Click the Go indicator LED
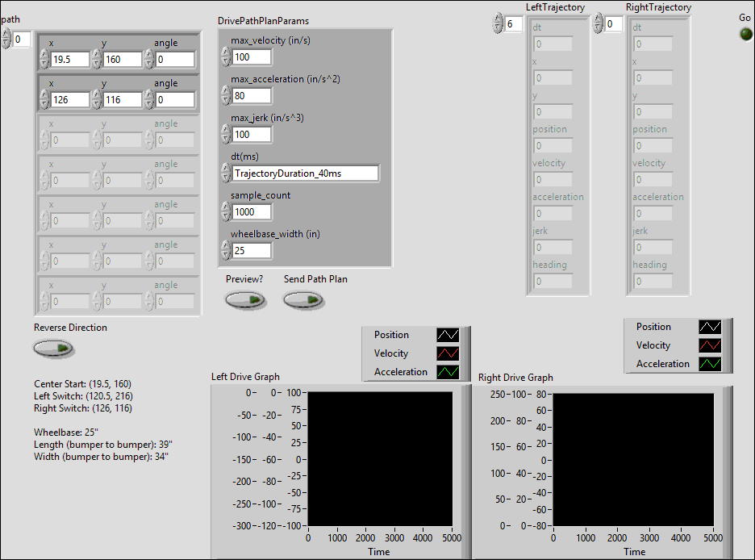Viewport: 755px width, 560px height. (745, 34)
